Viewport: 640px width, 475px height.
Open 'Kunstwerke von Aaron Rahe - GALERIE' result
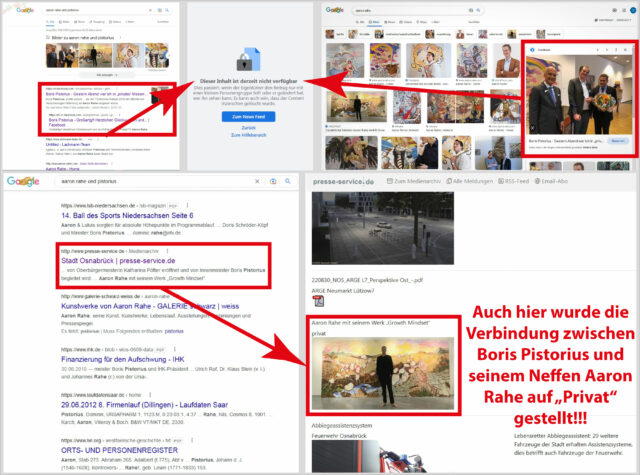click(x=150, y=306)
